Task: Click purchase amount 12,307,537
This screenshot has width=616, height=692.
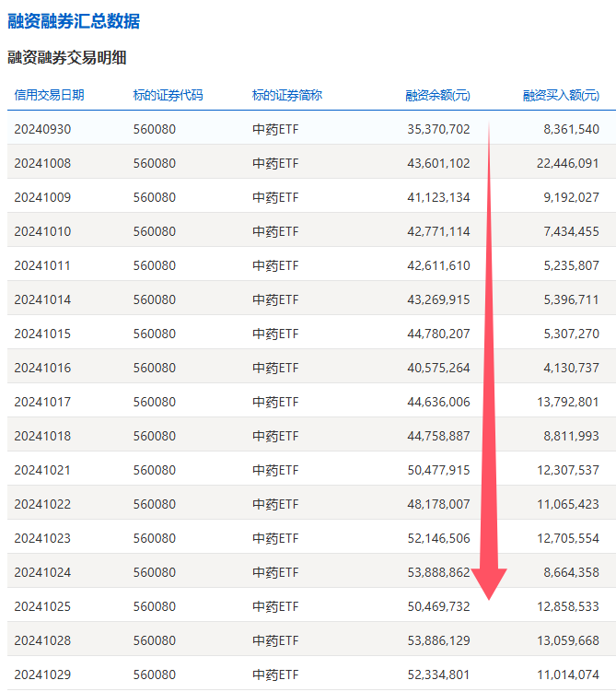Action: tap(568, 470)
